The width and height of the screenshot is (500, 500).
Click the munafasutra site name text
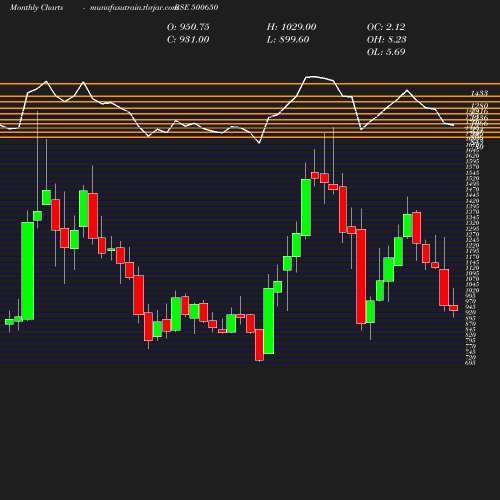point(133,8)
